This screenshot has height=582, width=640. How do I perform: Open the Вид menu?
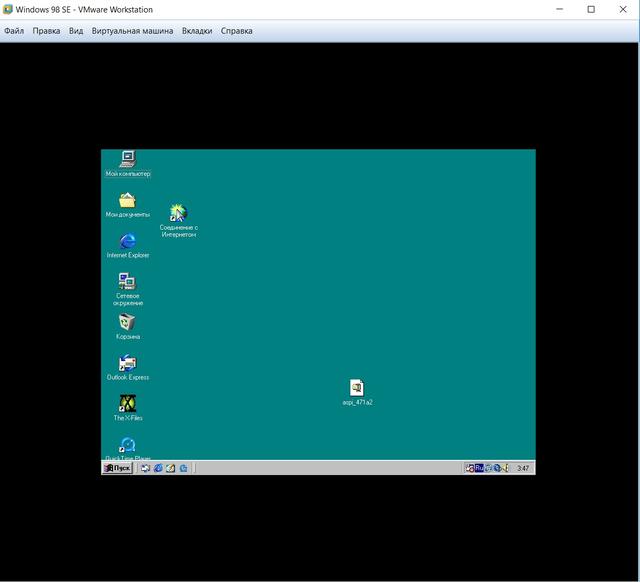click(x=76, y=31)
